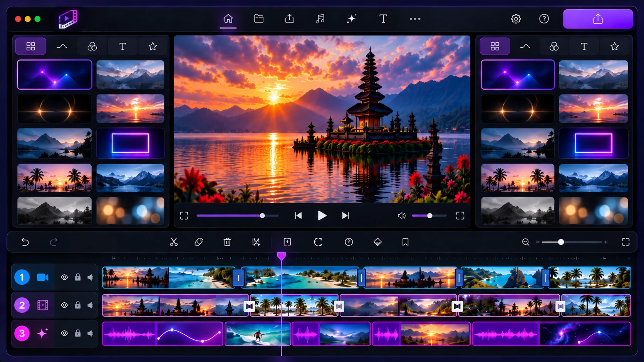
Task: Open the three-dots more menu
Action: point(415,18)
